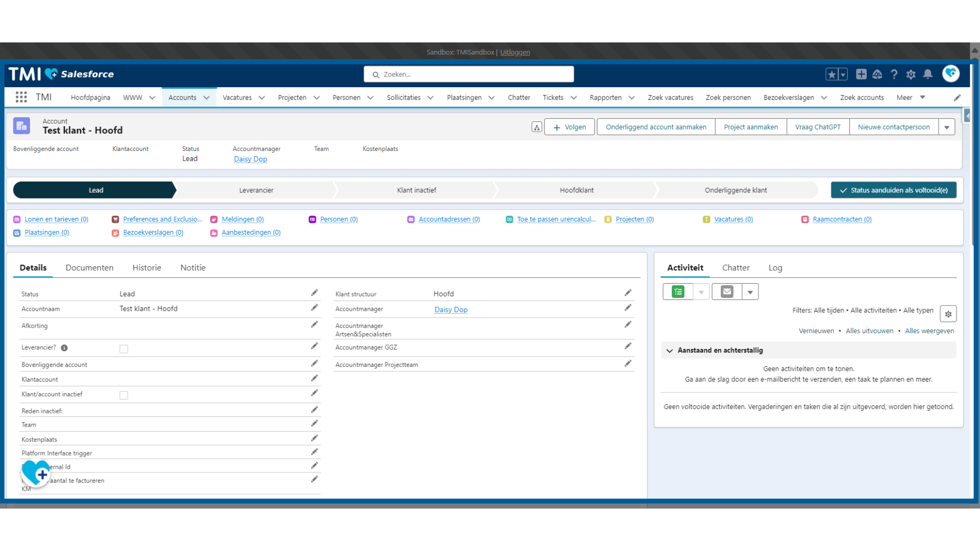Image resolution: width=980 pixels, height=551 pixels.
Task: Select the Hoofdklant path stage
Action: click(x=577, y=190)
